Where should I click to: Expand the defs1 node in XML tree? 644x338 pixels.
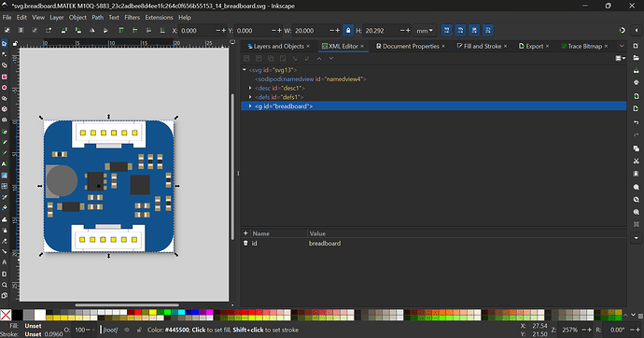tap(250, 97)
